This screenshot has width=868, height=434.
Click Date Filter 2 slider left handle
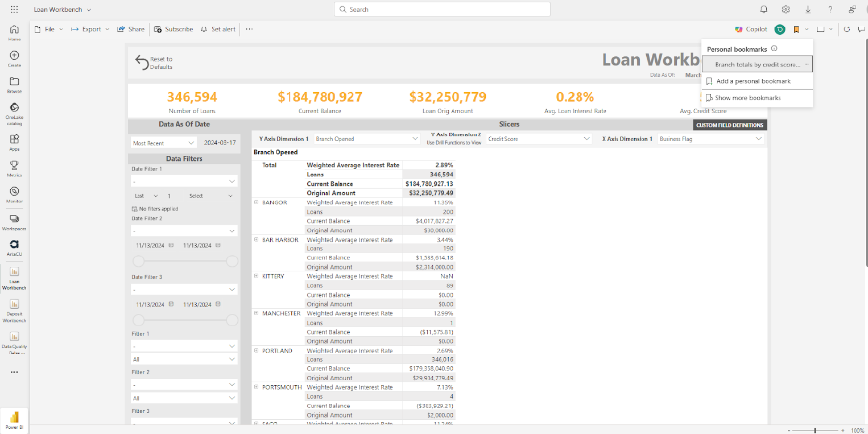point(138,261)
